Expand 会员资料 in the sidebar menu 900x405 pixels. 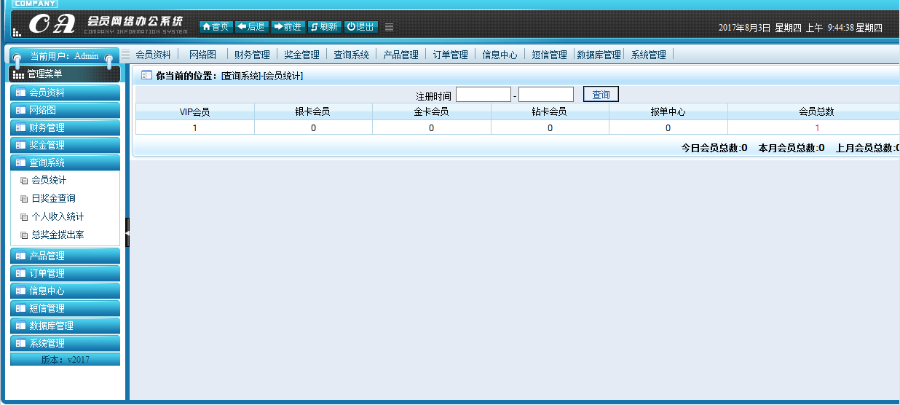click(64, 92)
